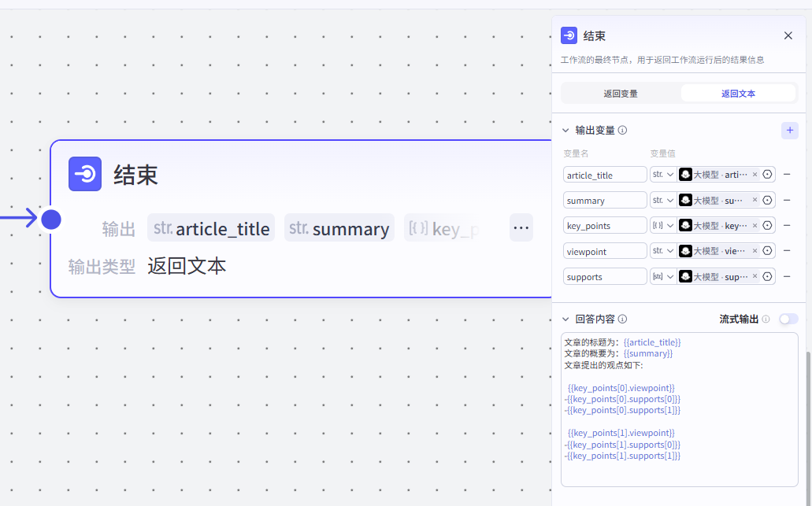
Task: Click the info icon beside 输出变量
Action: coord(622,131)
